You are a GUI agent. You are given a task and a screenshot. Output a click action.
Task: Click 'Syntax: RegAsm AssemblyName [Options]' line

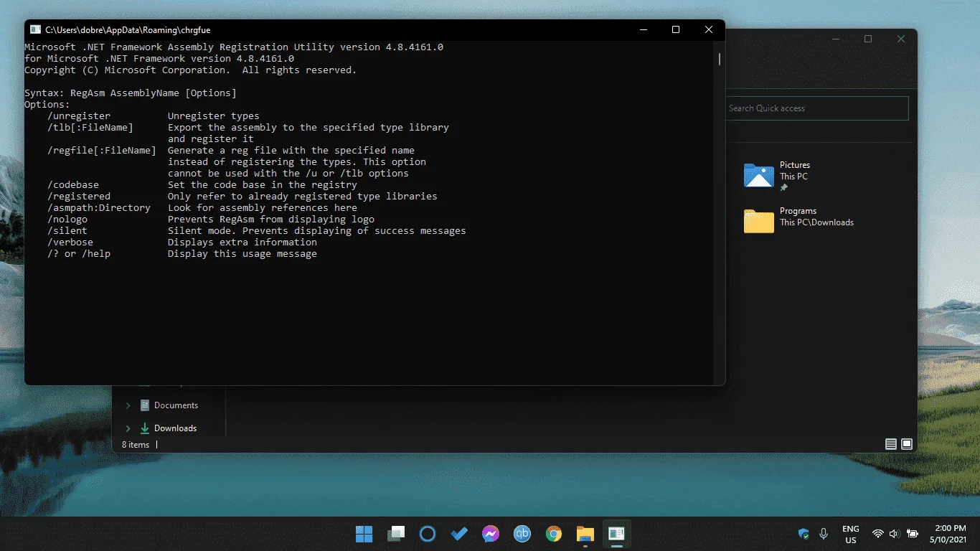(x=131, y=93)
